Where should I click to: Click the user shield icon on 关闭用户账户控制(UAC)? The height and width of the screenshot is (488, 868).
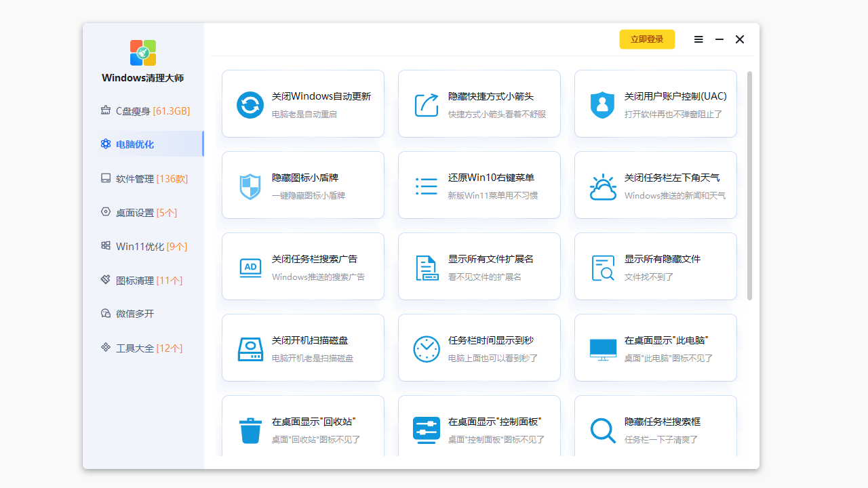603,104
